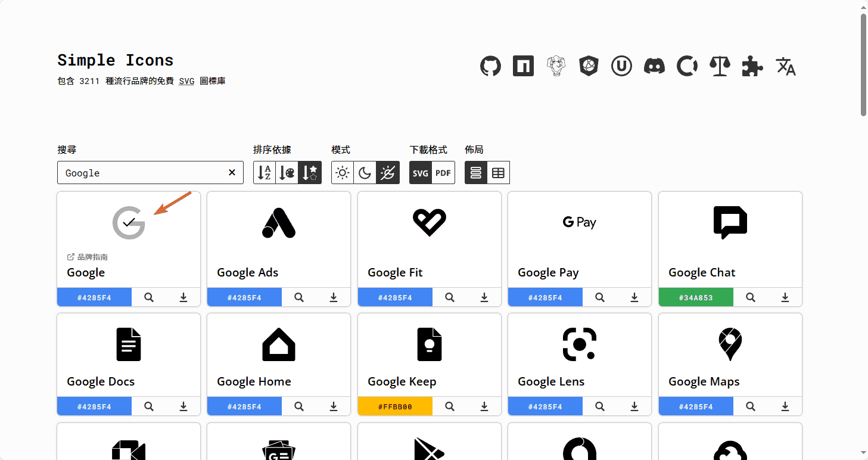Copy Google Maps color swatch
Screen dimensions: 868x460
[696, 406]
